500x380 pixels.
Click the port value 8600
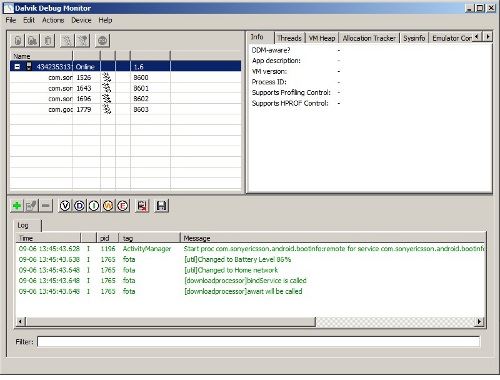pyautogui.click(x=141, y=77)
